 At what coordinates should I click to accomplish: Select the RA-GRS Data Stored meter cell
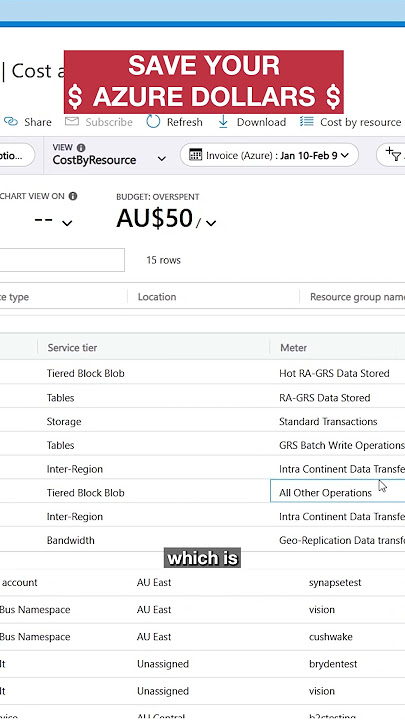point(325,398)
